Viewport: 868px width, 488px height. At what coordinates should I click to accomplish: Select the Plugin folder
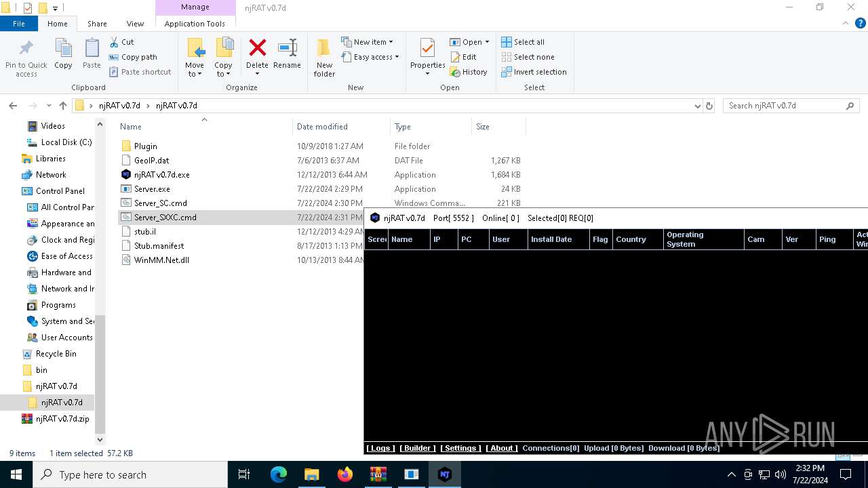[146, 146]
